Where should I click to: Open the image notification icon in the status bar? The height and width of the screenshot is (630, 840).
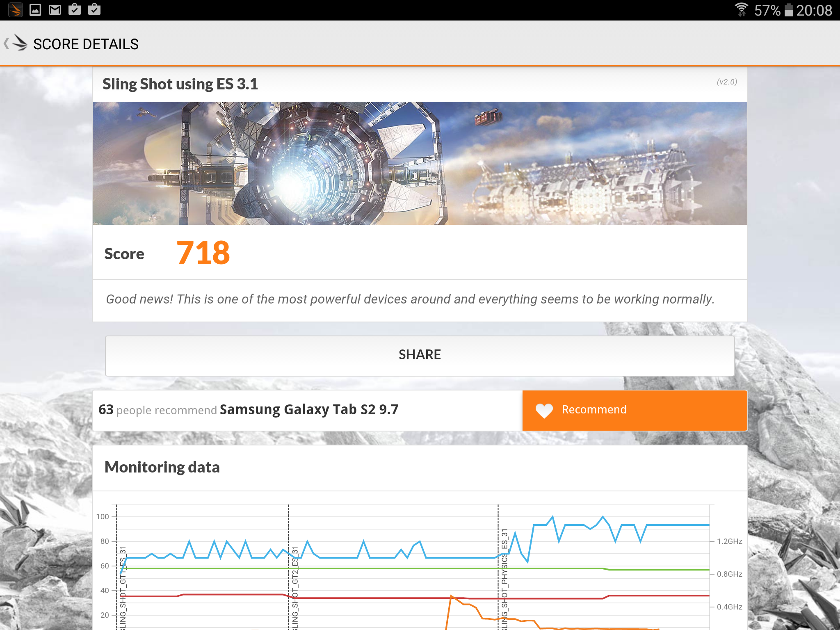click(x=35, y=9)
